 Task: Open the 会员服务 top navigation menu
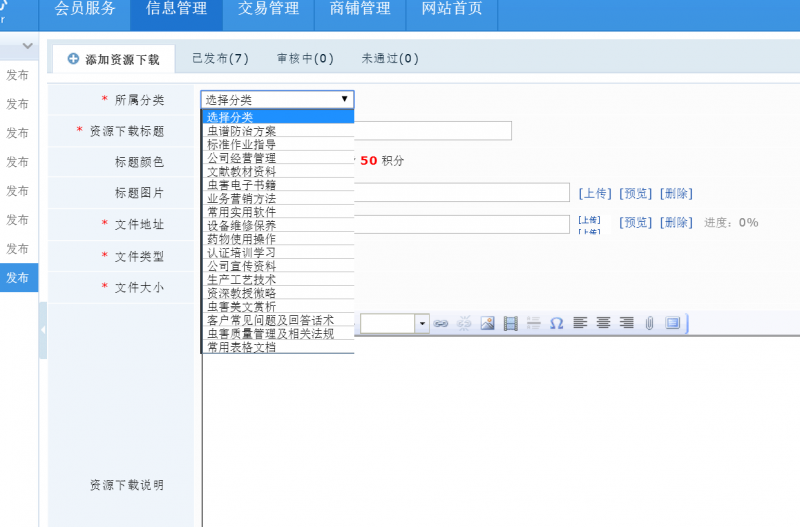85,9
